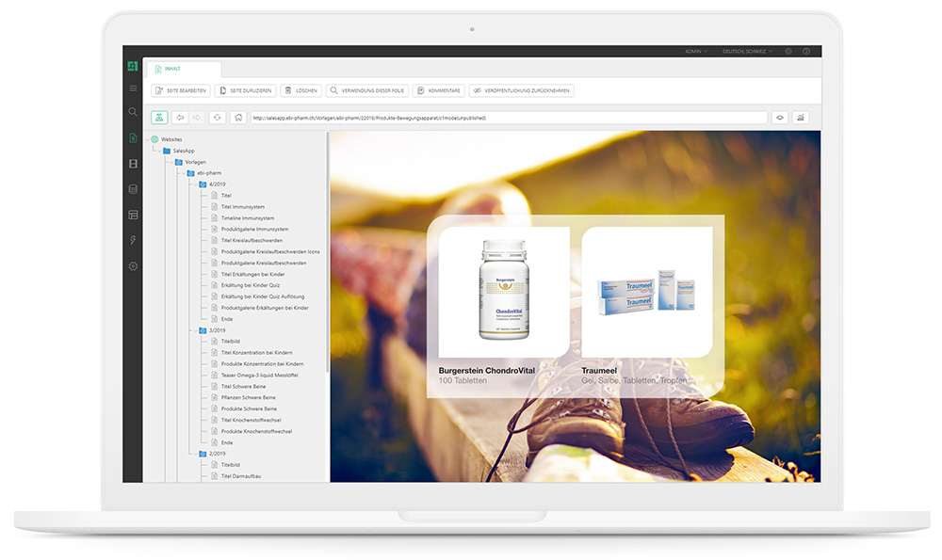
Task: Select 'Titel Konzentration bei Kindern' page
Action: coord(256,353)
